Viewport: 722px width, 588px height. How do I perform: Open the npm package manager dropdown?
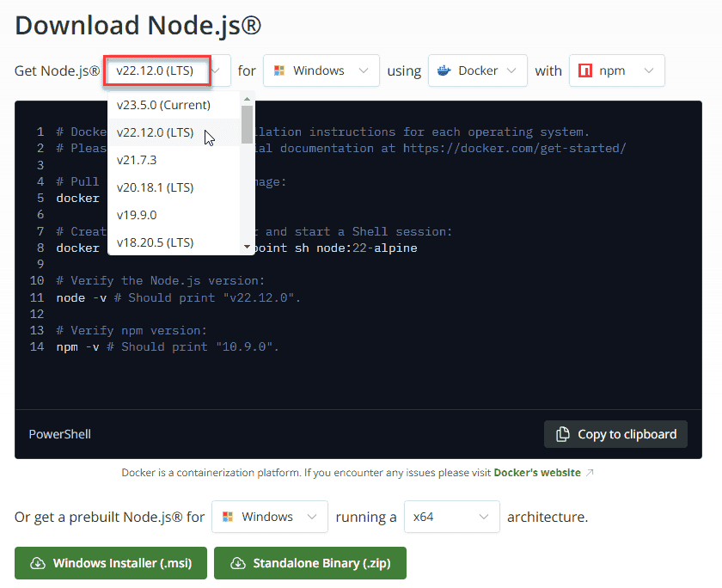point(617,70)
